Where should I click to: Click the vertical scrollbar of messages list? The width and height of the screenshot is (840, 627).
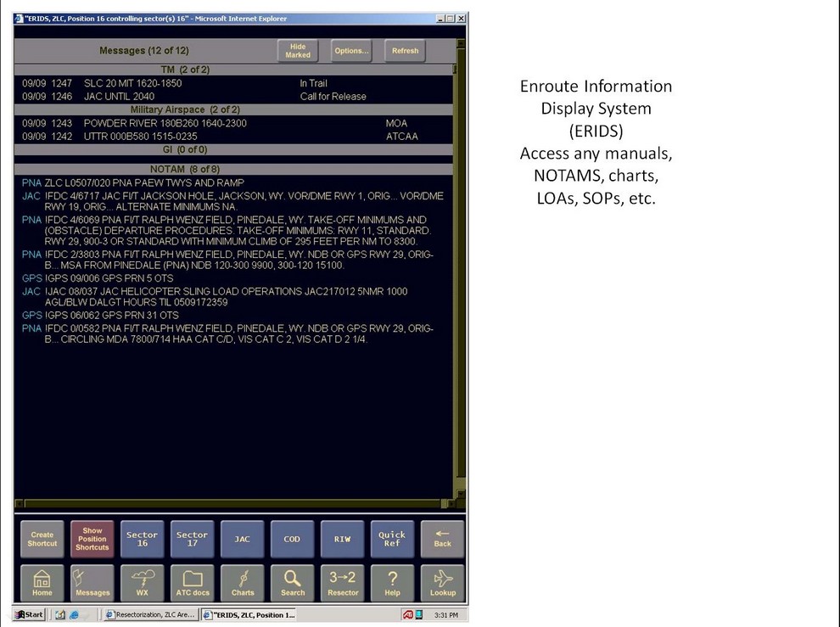click(x=461, y=280)
